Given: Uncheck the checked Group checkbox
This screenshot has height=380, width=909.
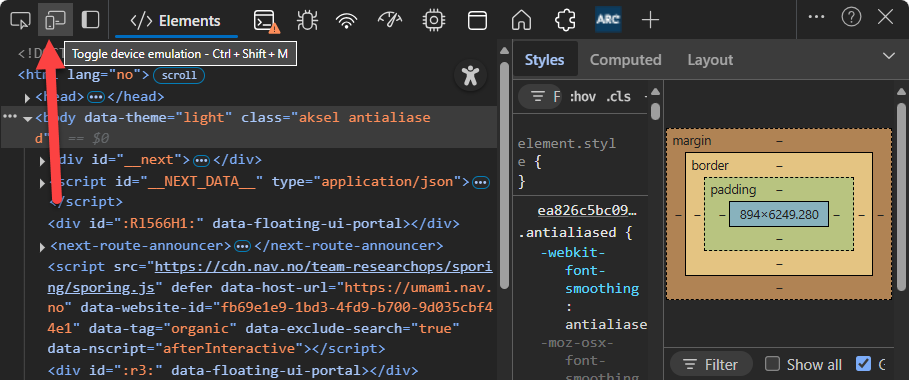Looking at the screenshot, I should (863, 364).
